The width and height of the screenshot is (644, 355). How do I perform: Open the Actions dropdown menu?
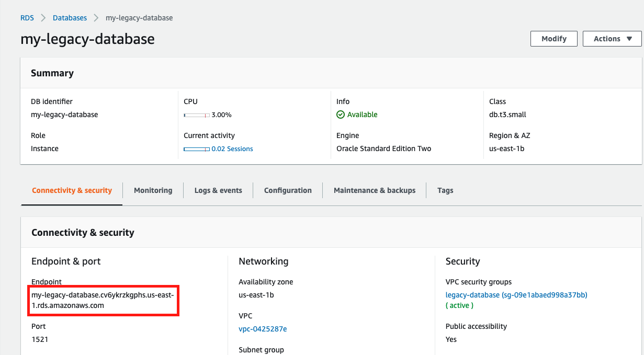click(613, 39)
